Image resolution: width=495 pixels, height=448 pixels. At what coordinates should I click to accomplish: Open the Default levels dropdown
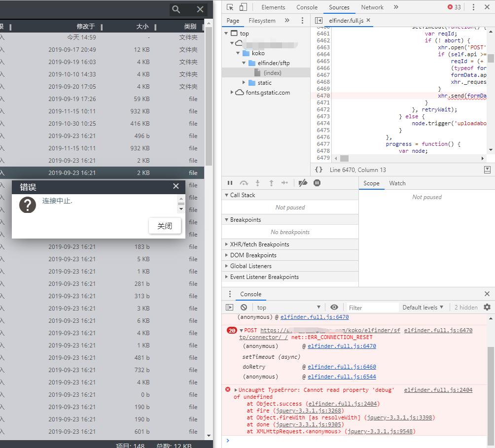click(x=423, y=307)
